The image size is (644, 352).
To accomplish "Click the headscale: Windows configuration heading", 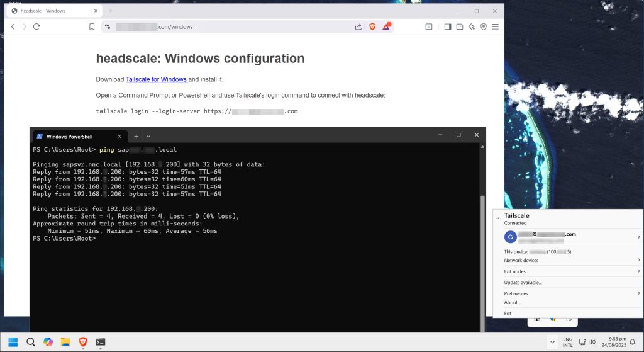I will [200, 59].
